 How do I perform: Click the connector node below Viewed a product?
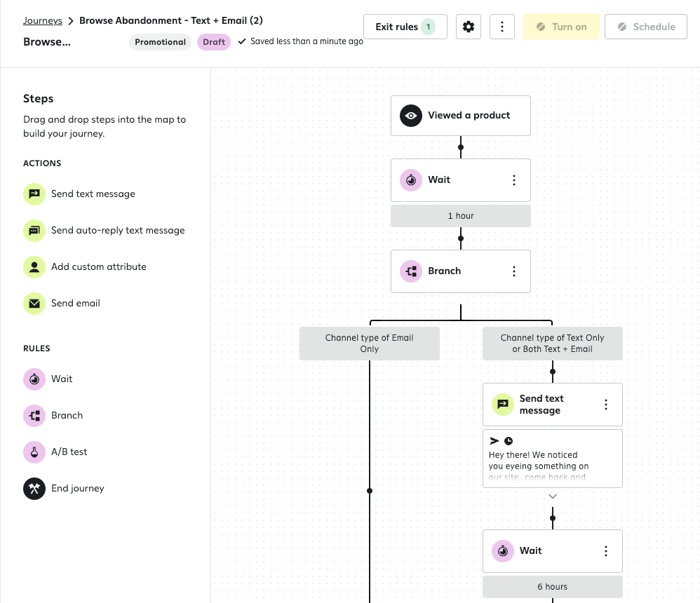(461, 147)
